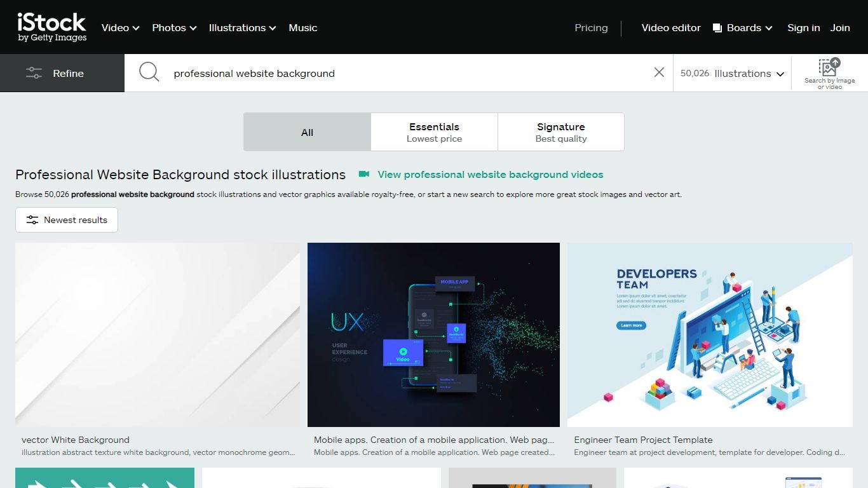Open the UX mobile apps illustration thumbnail

click(x=433, y=334)
